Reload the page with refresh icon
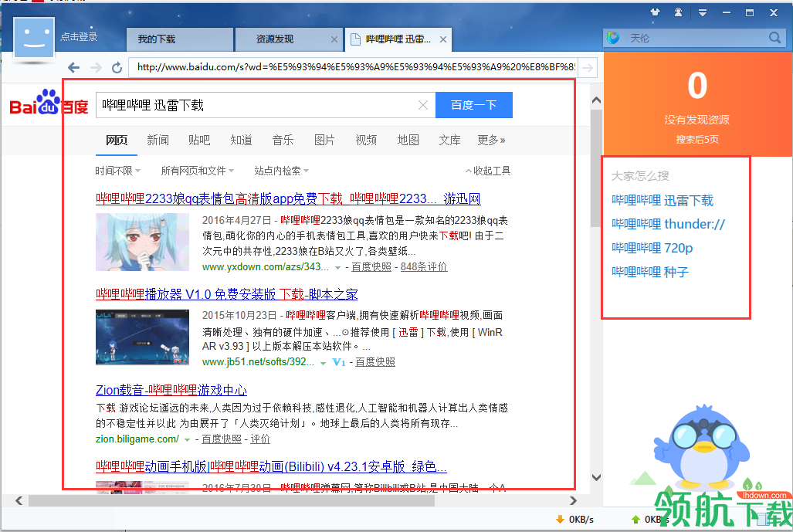This screenshot has width=793, height=532. 117,67
